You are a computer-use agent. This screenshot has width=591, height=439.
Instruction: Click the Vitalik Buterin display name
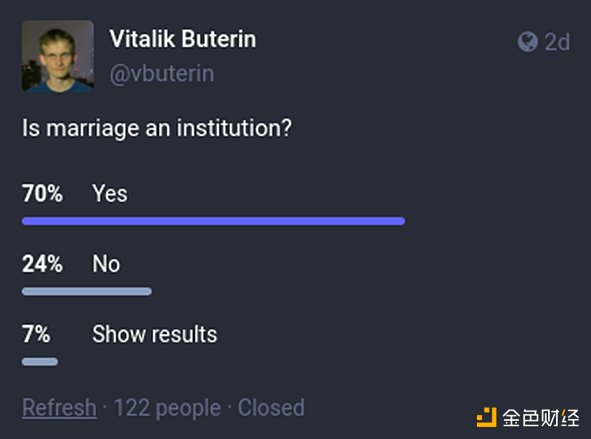[x=183, y=39]
